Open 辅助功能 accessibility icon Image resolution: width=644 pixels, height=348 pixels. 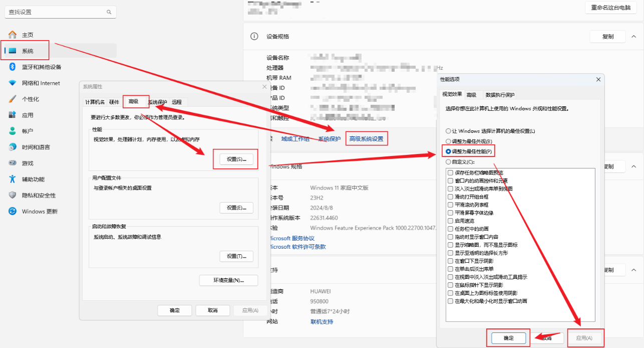click(x=13, y=179)
